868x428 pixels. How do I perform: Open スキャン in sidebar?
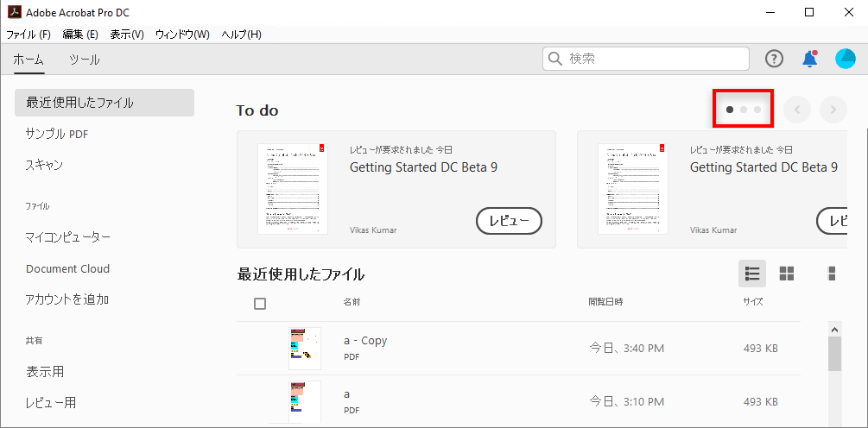[44, 165]
